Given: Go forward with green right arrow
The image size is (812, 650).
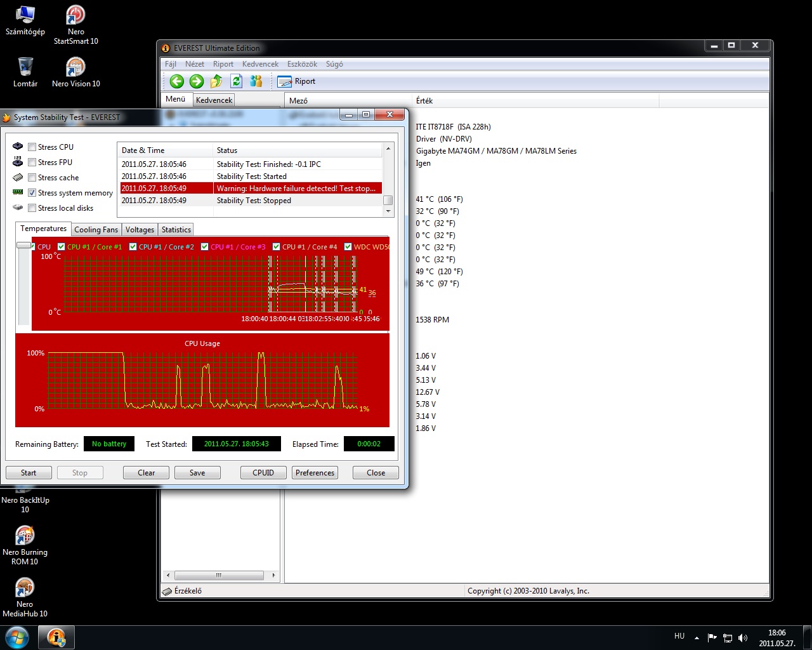Looking at the screenshot, I should 197,81.
